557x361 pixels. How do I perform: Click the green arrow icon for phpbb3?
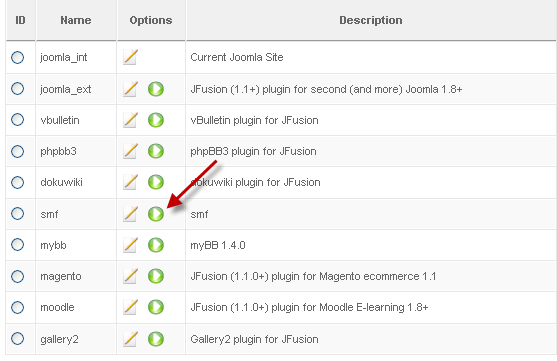tap(156, 151)
